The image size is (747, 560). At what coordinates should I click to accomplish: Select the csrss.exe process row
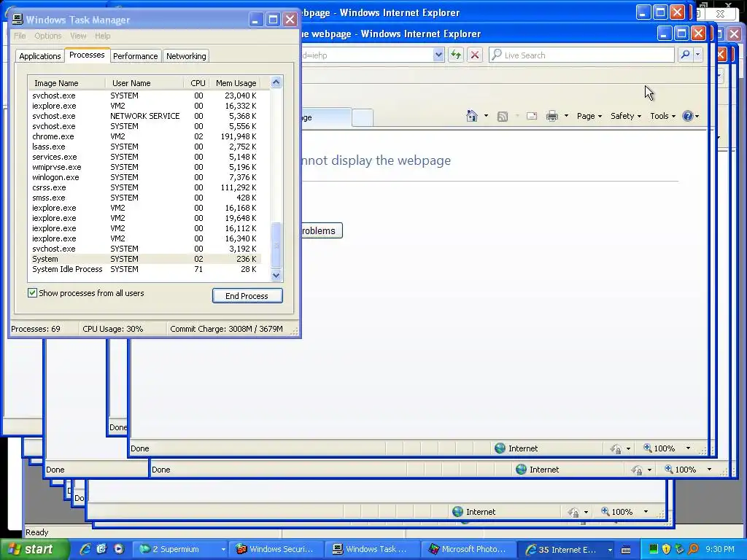point(145,187)
